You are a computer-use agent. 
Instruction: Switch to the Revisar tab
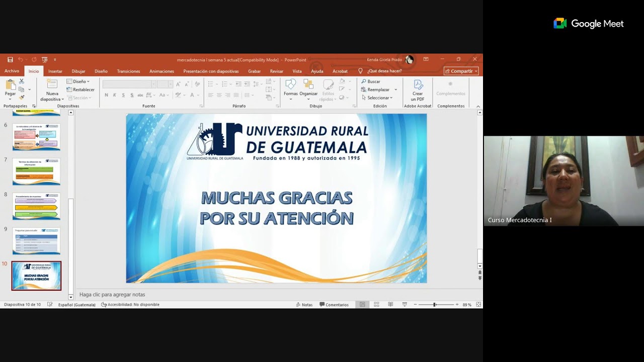277,71
